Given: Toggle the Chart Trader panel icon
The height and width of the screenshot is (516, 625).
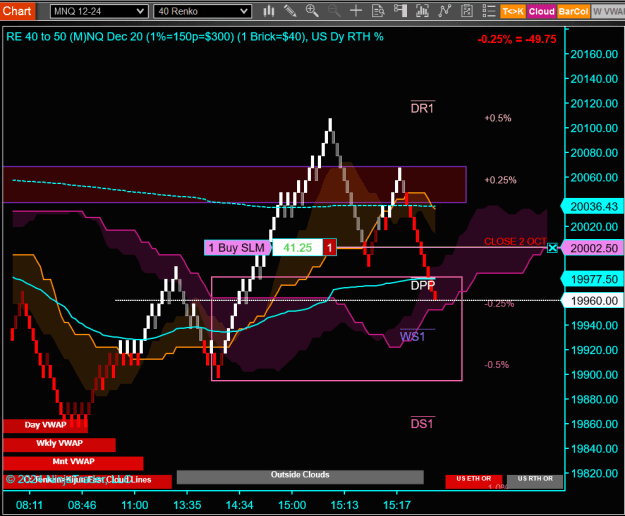Looking at the screenshot, I should click(x=400, y=11).
